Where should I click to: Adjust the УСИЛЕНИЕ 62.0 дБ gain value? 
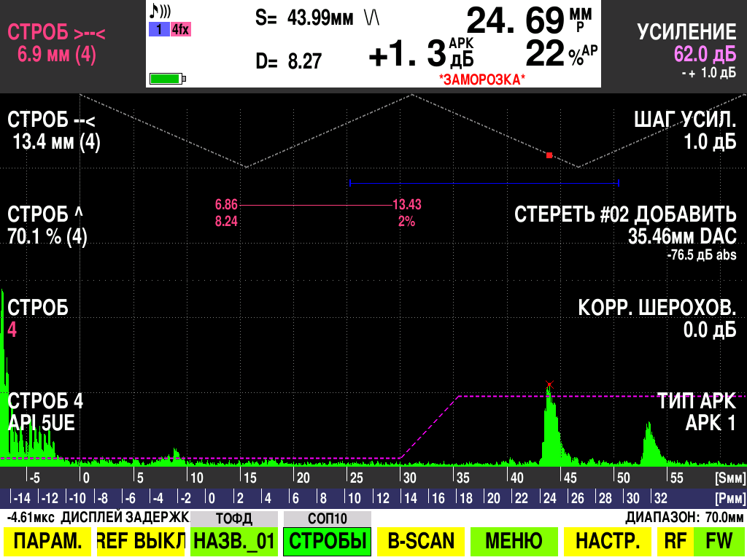(x=686, y=44)
